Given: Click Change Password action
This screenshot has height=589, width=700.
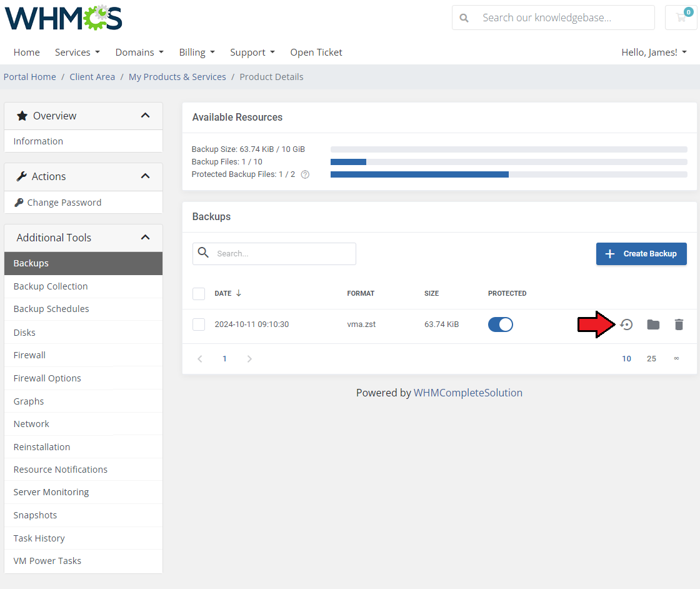Looking at the screenshot, I should click(84, 203).
